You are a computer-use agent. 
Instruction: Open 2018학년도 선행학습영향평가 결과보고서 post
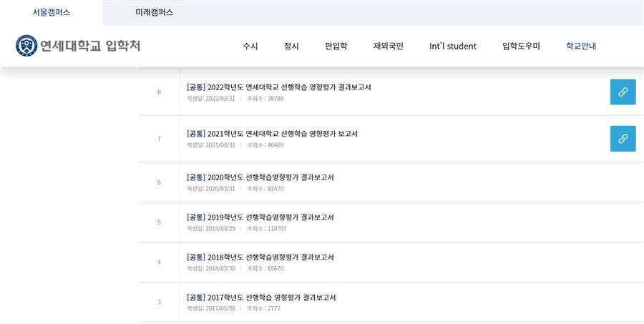pos(260,257)
